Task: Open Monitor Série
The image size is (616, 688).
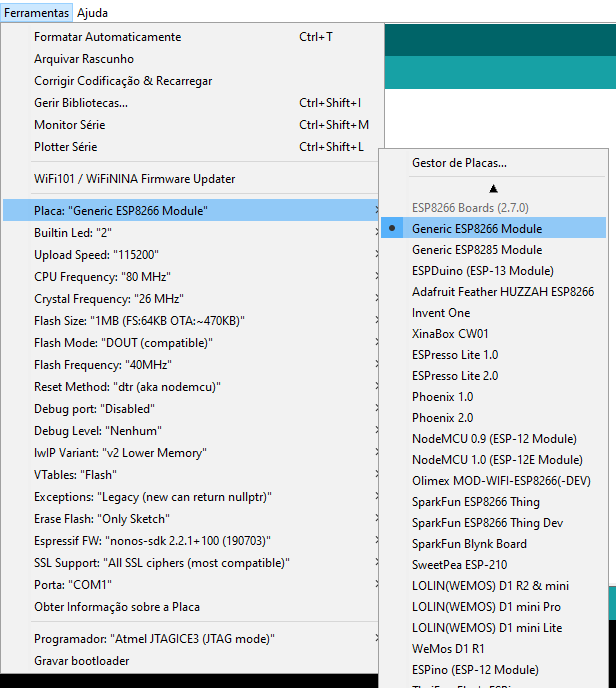Action: click(191, 125)
